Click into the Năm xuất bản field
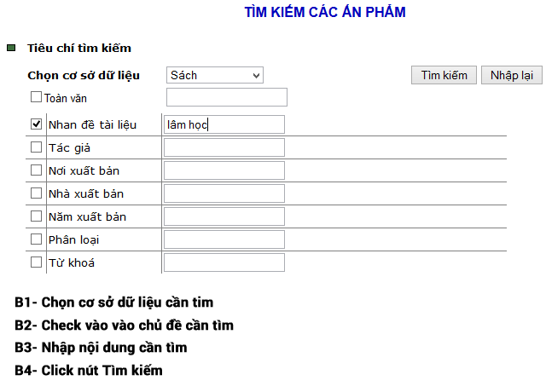Viewport: 546px width, 392px height. pyautogui.click(x=224, y=216)
